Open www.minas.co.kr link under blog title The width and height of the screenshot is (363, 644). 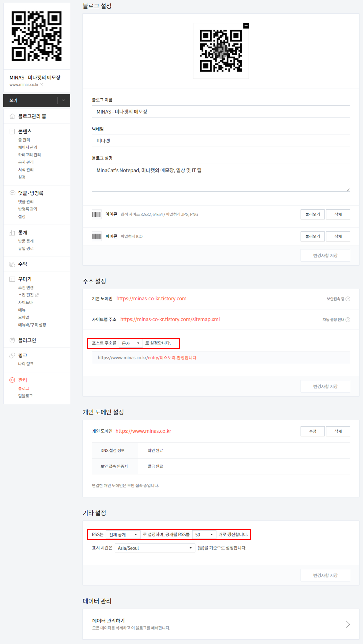click(x=24, y=85)
